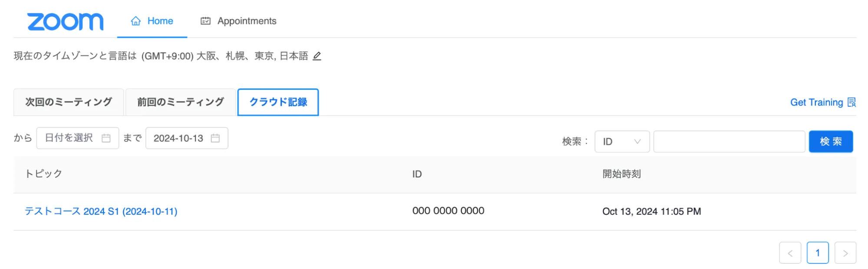Image resolution: width=868 pixels, height=269 pixels.
Task: Click the timezone edit pencil icon
Action: [x=317, y=56]
